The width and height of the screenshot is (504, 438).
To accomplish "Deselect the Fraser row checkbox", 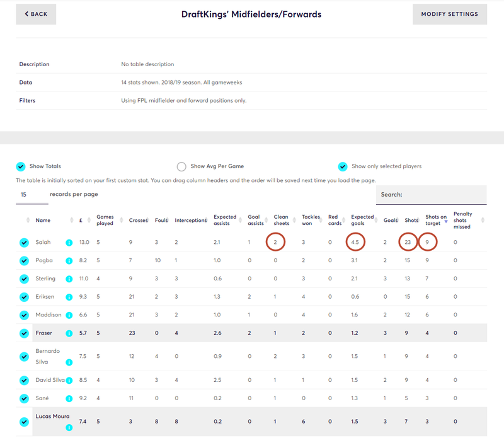I will click(x=24, y=333).
